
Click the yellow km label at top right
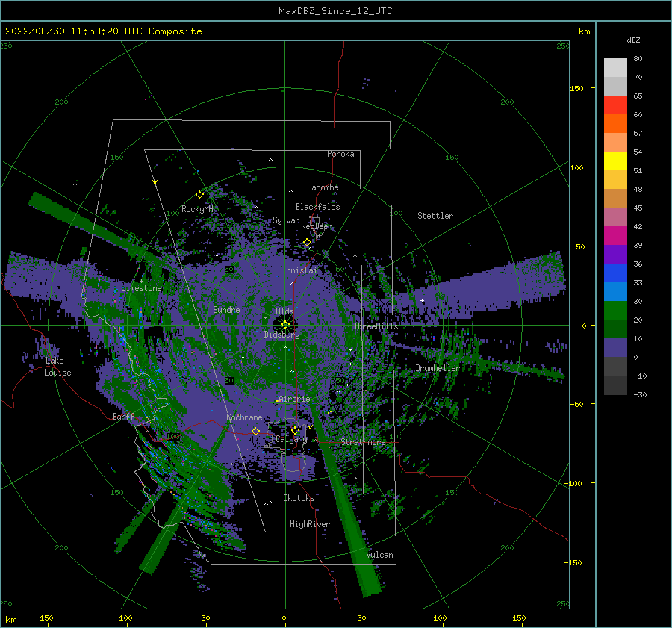(x=584, y=31)
